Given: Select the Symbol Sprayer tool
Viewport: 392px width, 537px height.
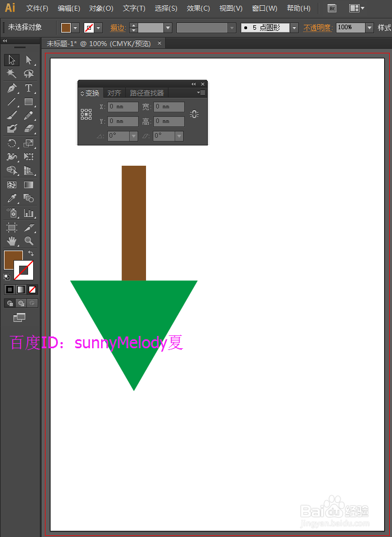Looking at the screenshot, I should (x=12, y=213).
